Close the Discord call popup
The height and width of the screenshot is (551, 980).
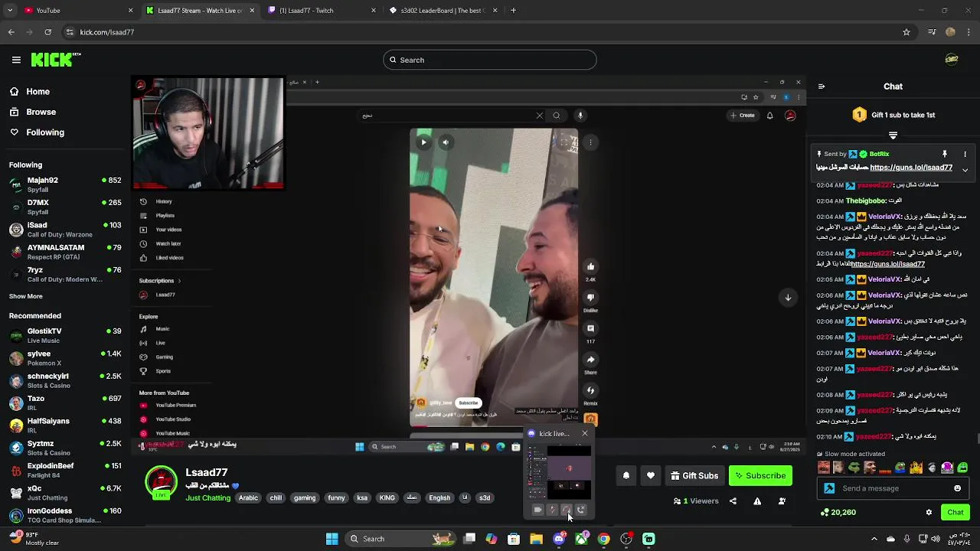[585, 434]
